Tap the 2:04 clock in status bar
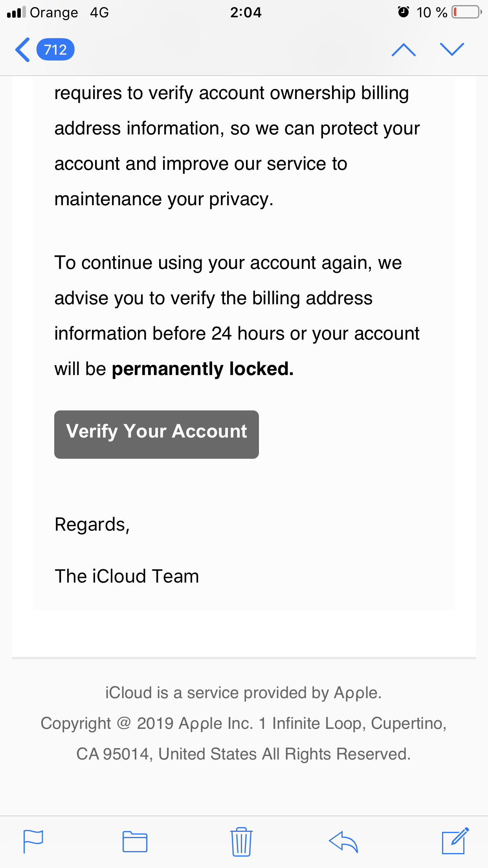Screen dimensions: 488x868 (246, 13)
